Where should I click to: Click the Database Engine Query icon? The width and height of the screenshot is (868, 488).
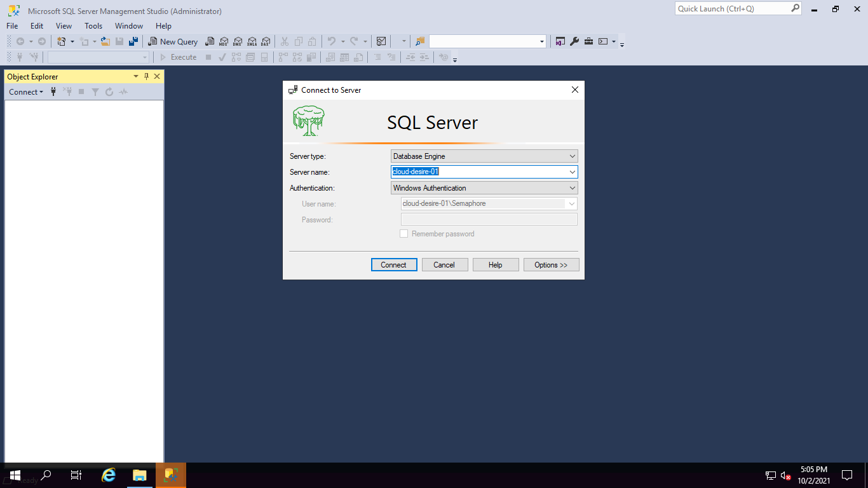(x=210, y=41)
